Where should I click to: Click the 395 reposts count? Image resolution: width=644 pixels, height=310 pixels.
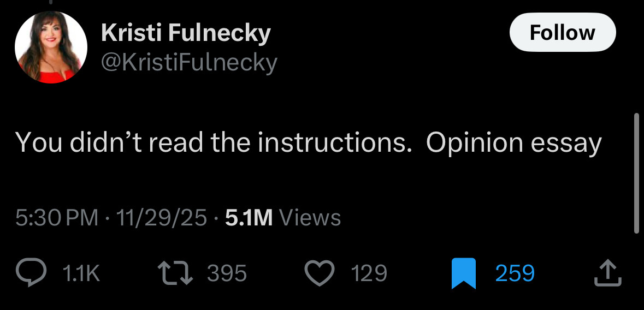point(227,273)
